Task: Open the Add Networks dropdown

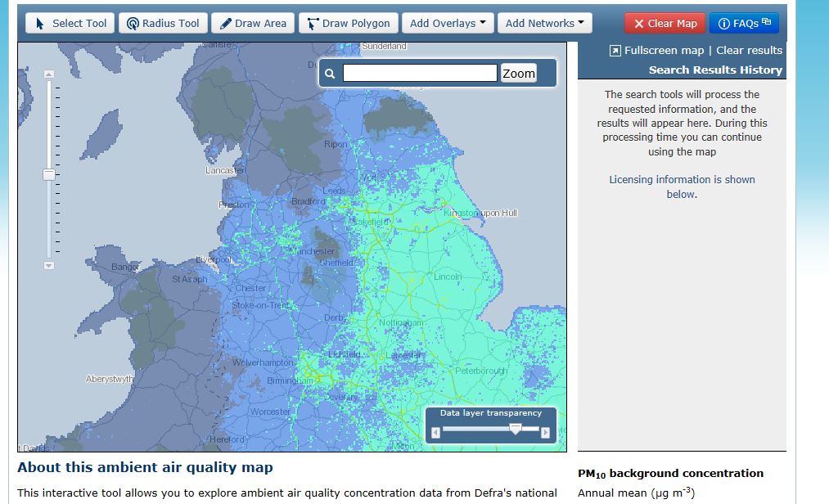Action: coord(544,23)
